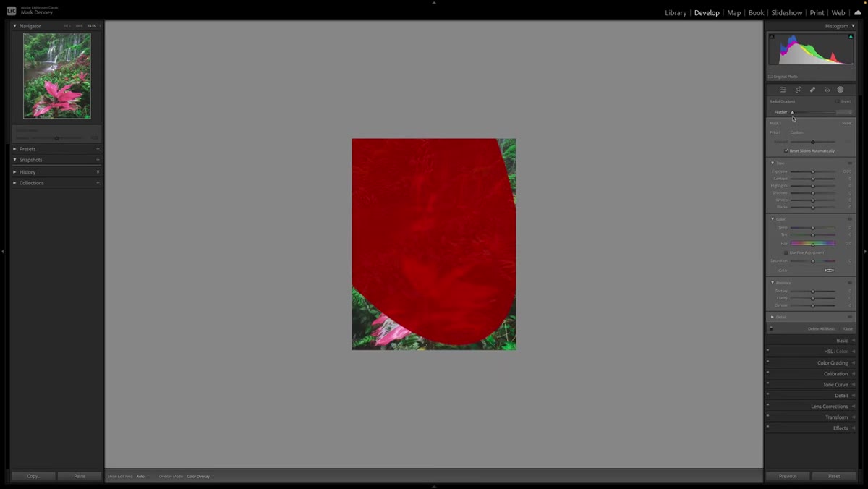
Task: Collapse the Navigator panel
Action: (14, 26)
